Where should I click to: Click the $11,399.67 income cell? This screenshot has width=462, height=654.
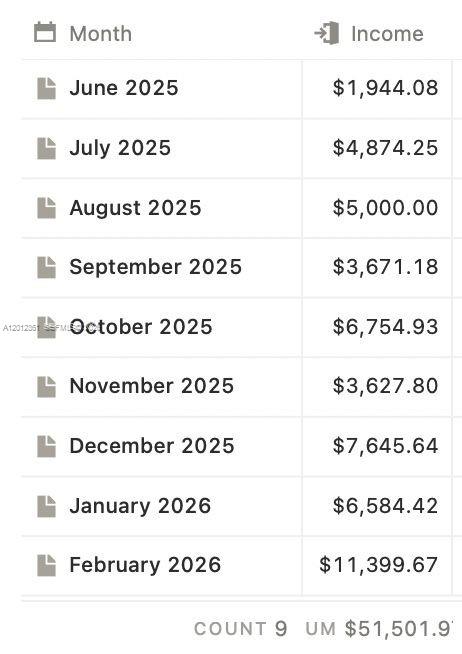377,566
